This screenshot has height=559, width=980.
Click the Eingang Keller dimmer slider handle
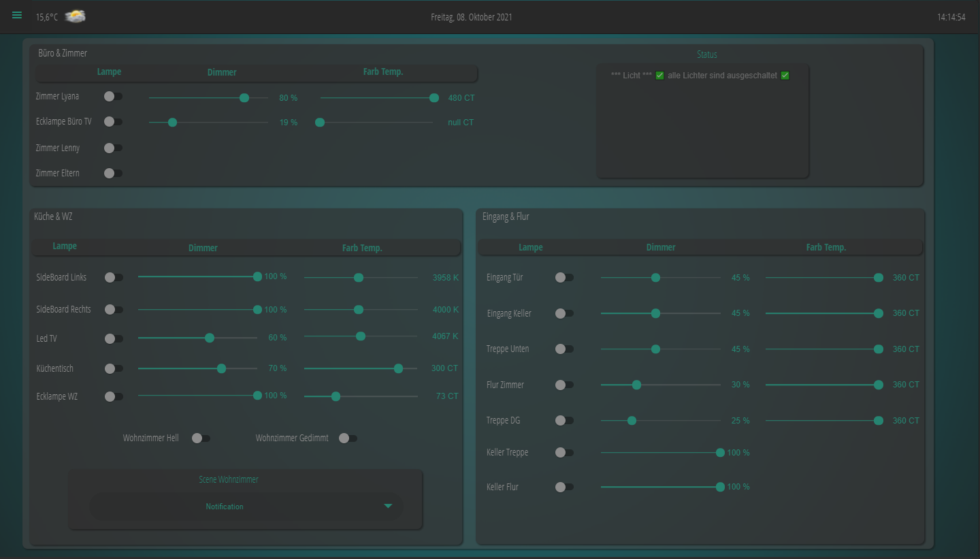click(x=655, y=313)
